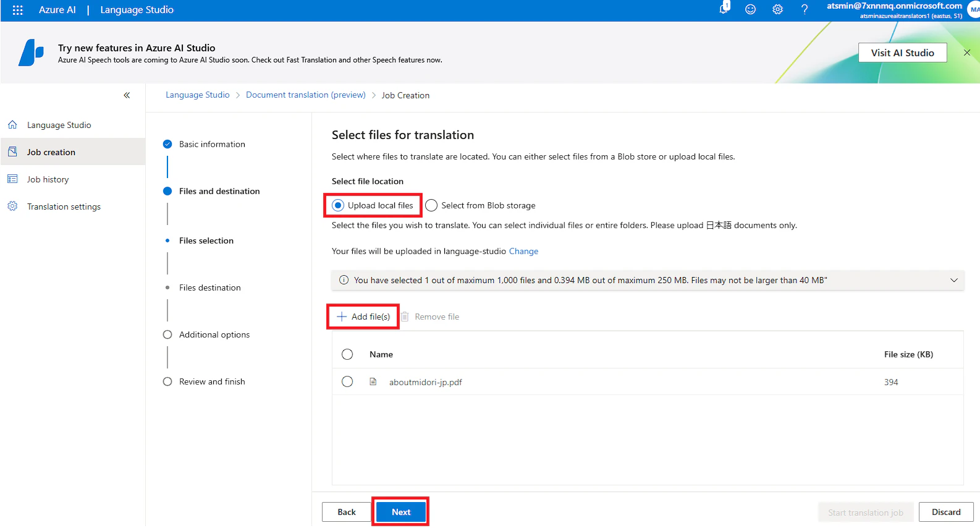Dismiss the Azure AI Studio banner
Screen dimensions: 980x528
coord(967,53)
